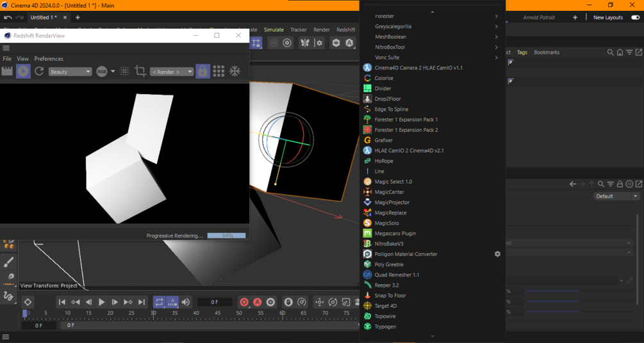Open the RGB channel dropdown arrow

click(113, 72)
